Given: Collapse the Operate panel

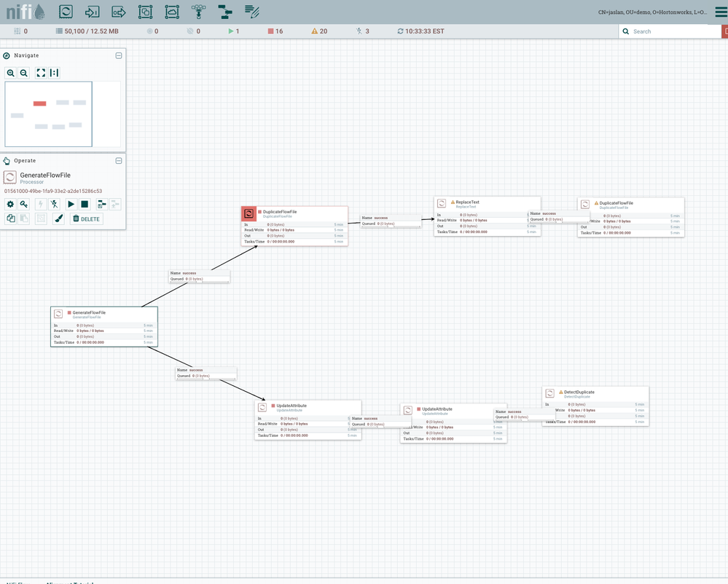Looking at the screenshot, I should tap(119, 161).
